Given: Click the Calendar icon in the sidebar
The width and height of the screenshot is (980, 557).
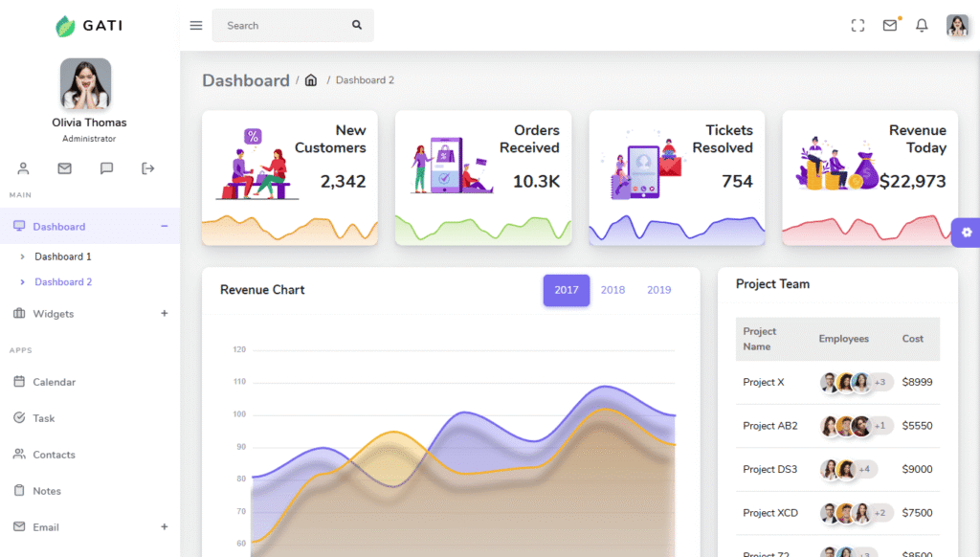Looking at the screenshot, I should (x=19, y=381).
